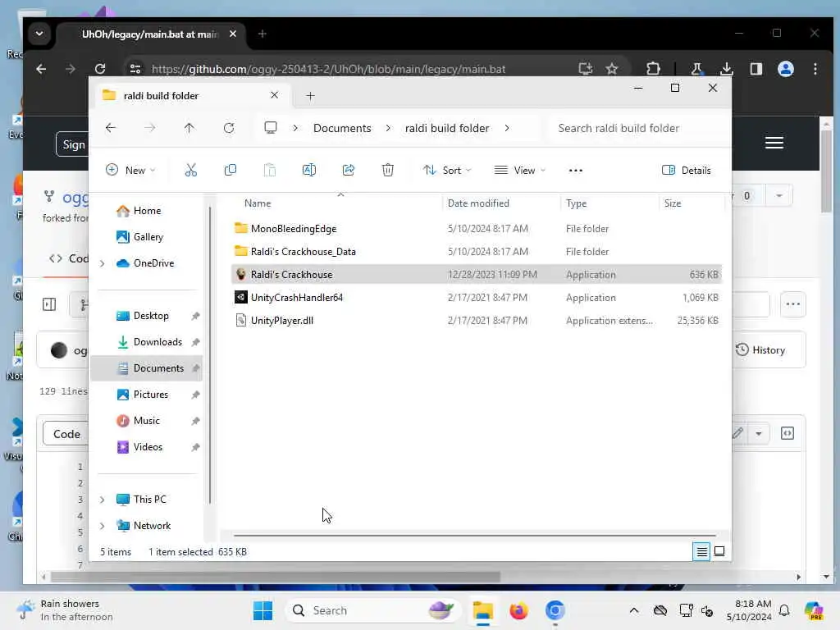Go up one folder level
Screen dimensions: 840x630
click(189, 128)
